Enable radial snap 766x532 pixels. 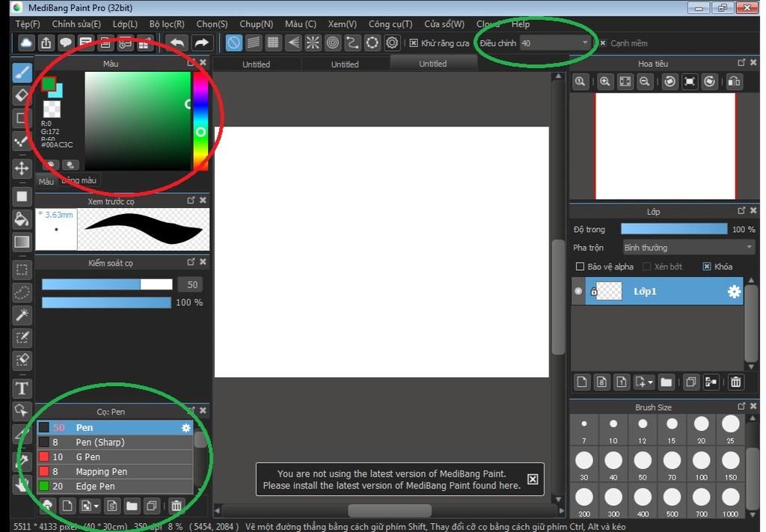point(313,43)
